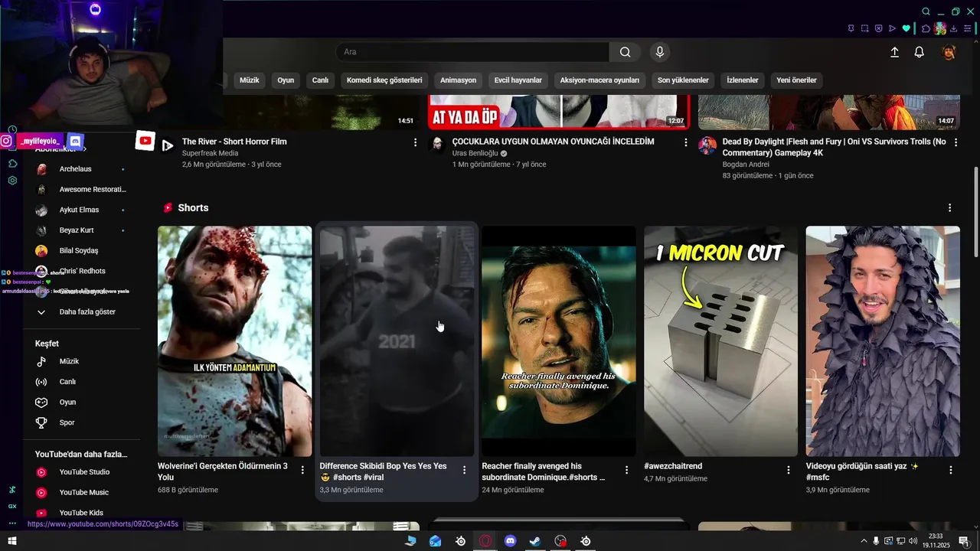
Task: Open the easy setup sliders icon
Action: click(968, 28)
